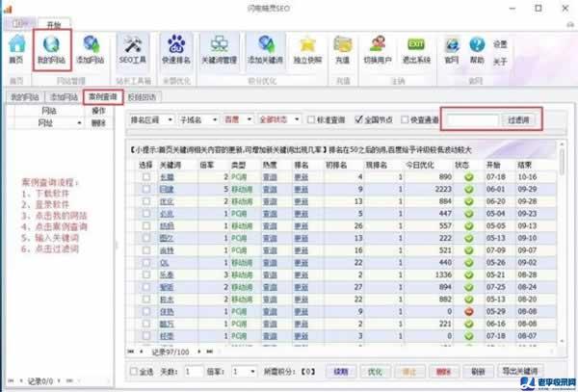The width and height of the screenshot is (578, 392).
Task: Click the red 删除 button in the bottom bar
Action: [443, 372]
